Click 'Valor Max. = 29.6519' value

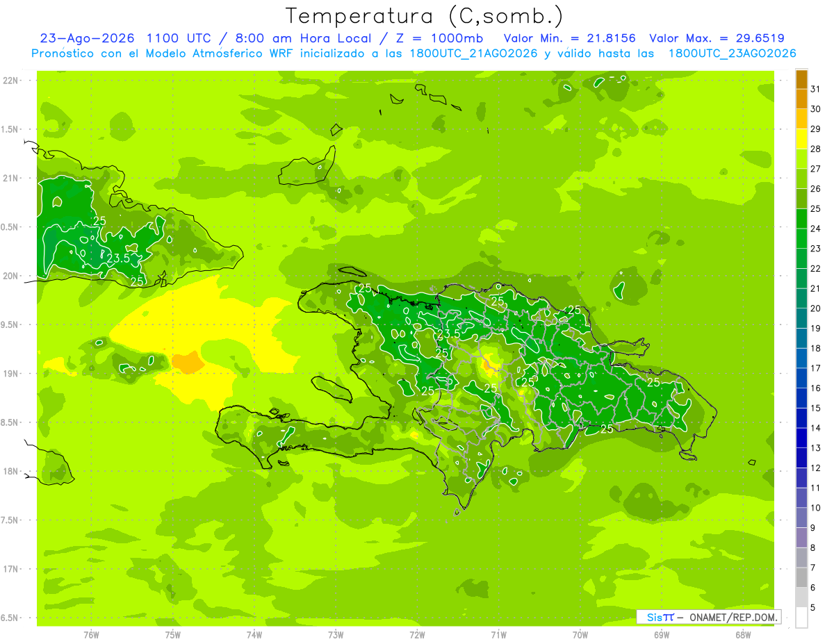click(717, 38)
